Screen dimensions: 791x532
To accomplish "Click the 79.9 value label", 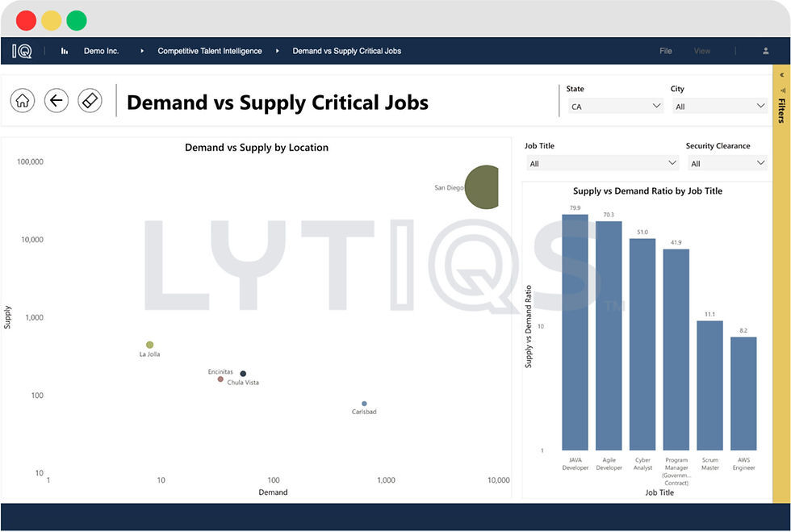I will point(575,208).
